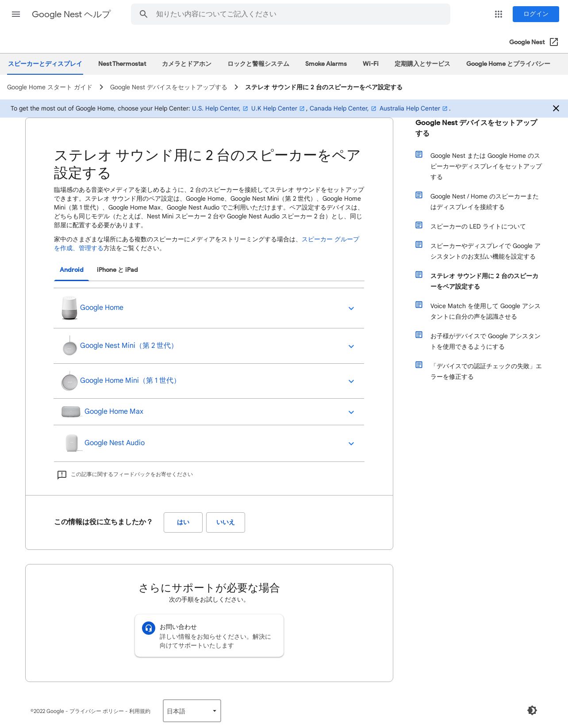
Task: Click the search help input field
Action: click(x=291, y=14)
